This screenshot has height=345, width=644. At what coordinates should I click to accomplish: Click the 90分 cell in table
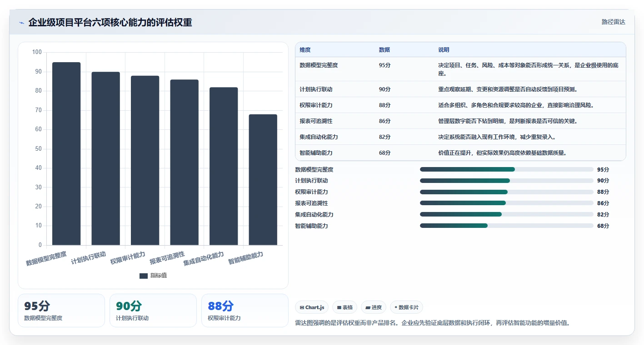384,89
